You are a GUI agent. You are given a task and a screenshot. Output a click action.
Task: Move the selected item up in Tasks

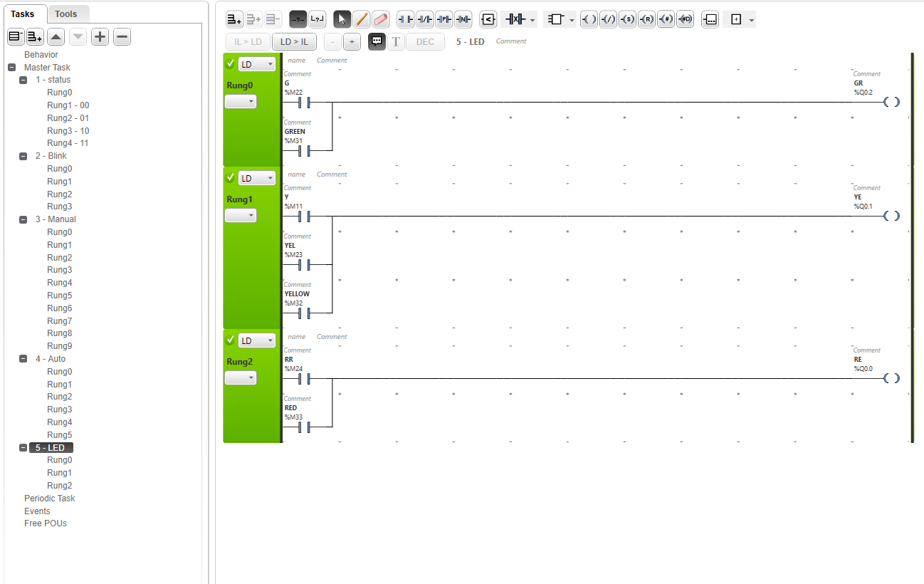(56, 37)
